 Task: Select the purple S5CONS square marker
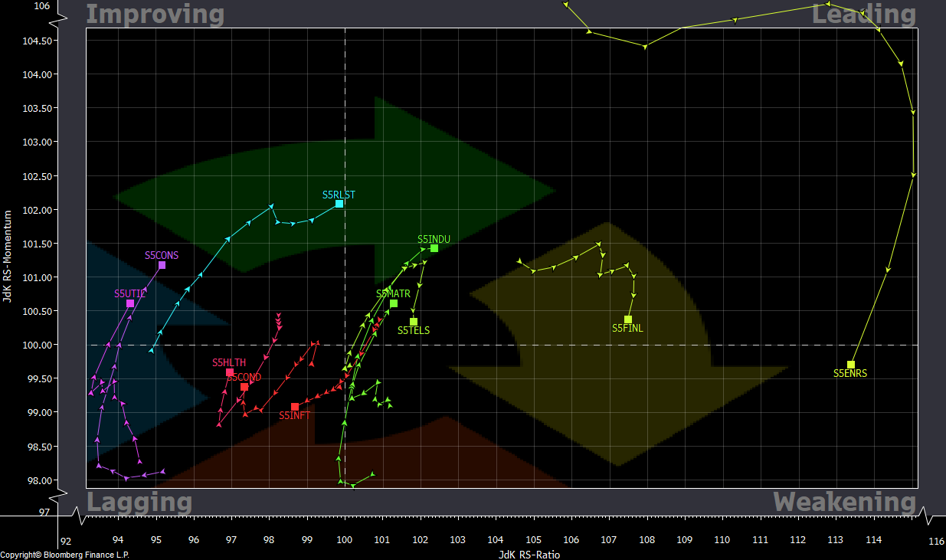pos(162,265)
